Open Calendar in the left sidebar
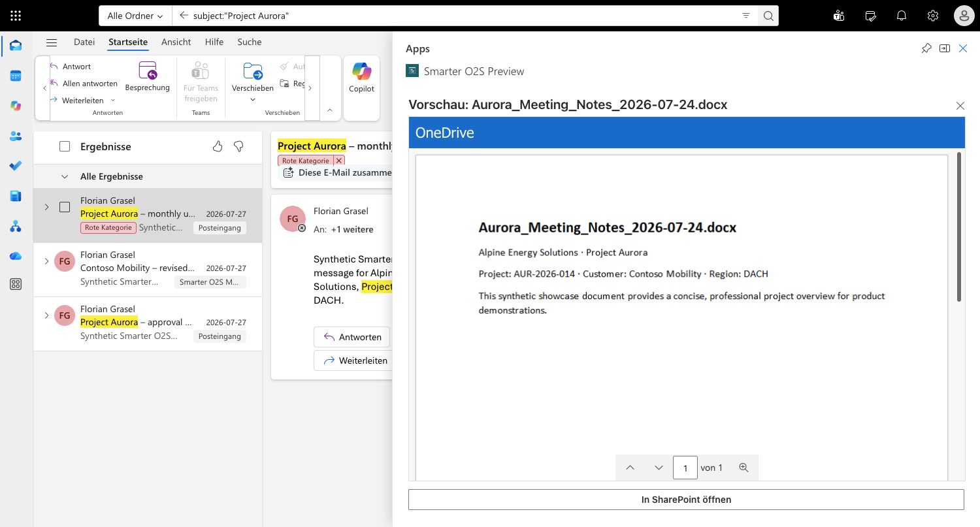 tap(16, 76)
